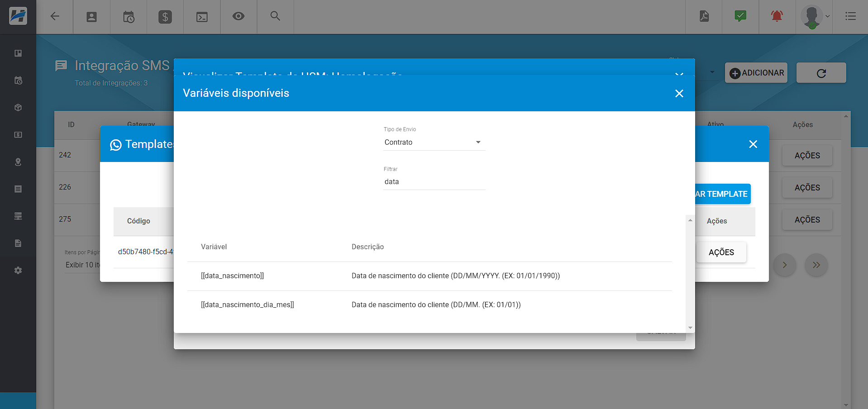
Task: Open the sidebar calendar clock icon
Action: (x=18, y=81)
